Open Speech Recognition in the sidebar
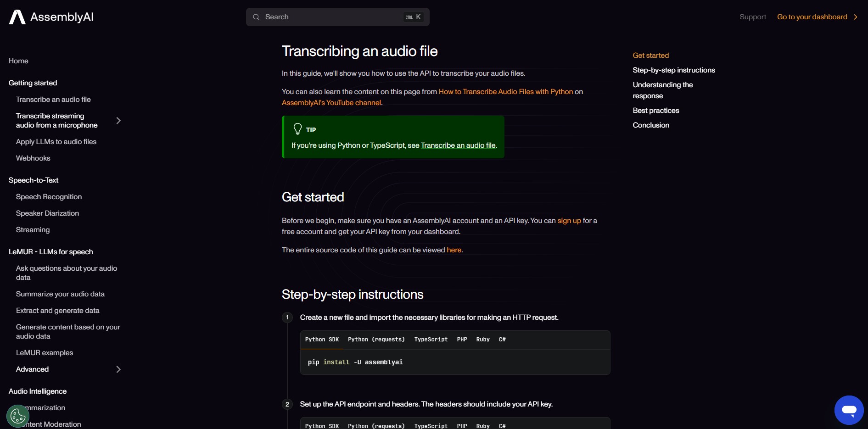This screenshot has width=868, height=429. pyautogui.click(x=49, y=197)
